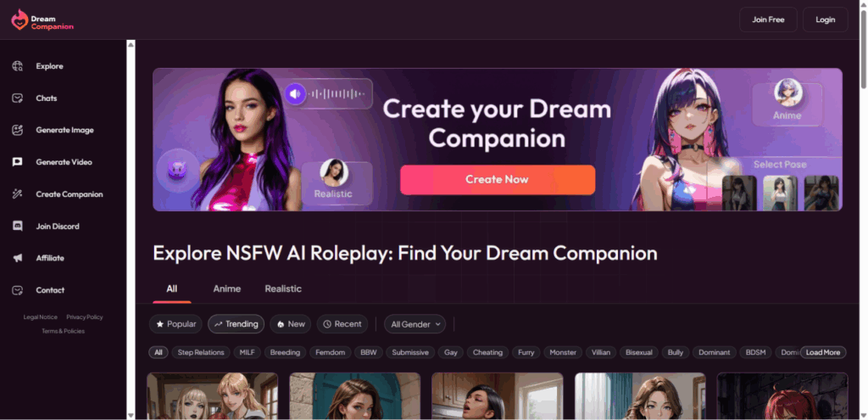Select the Femdom tag filter

[331, 352]
